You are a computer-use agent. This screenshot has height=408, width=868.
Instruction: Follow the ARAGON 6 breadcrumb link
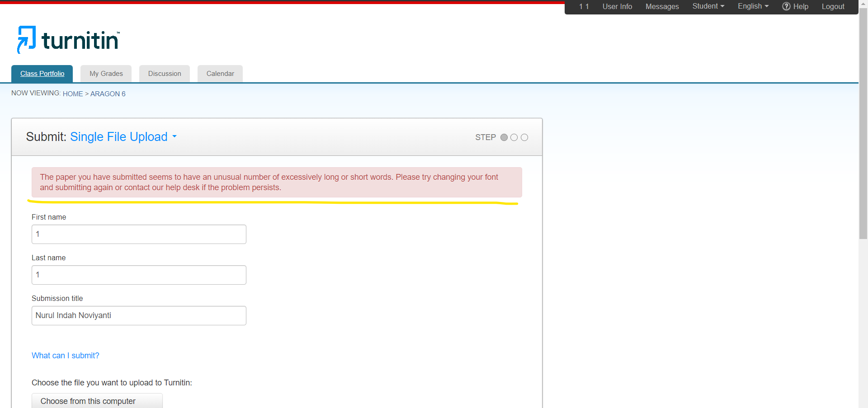[108, 94]
